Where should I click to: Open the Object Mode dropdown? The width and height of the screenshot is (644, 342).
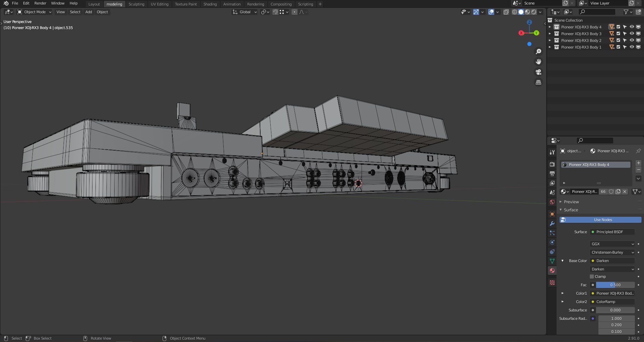coord(34,12)
